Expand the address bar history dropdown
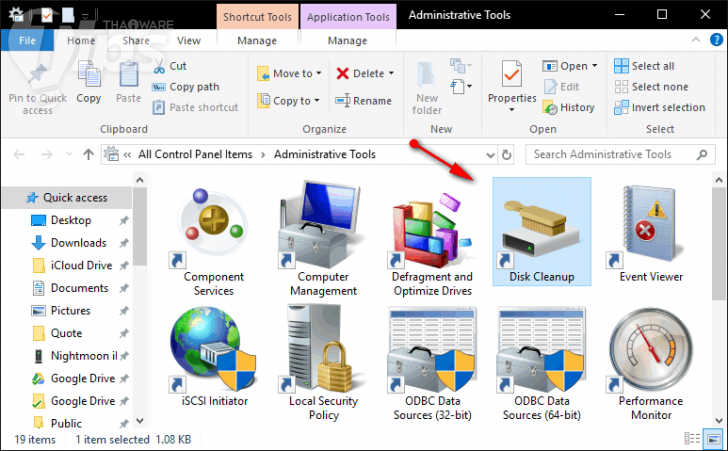Screen dimensions: 728x451 pyautogui.click(x=490, y=155)
